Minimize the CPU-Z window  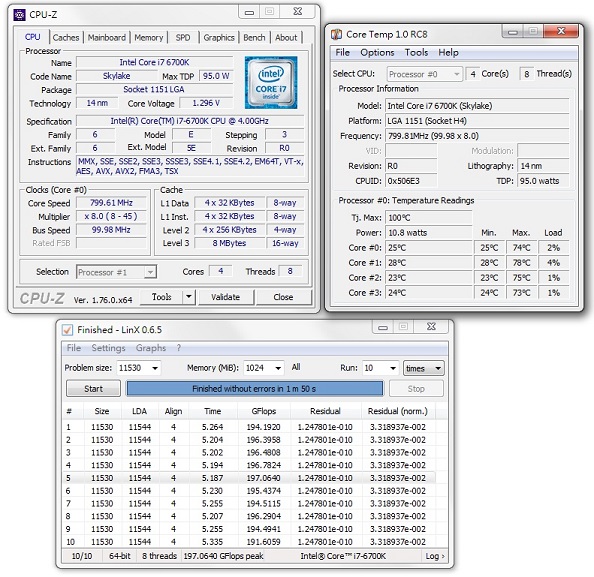(x=249, y=12)
